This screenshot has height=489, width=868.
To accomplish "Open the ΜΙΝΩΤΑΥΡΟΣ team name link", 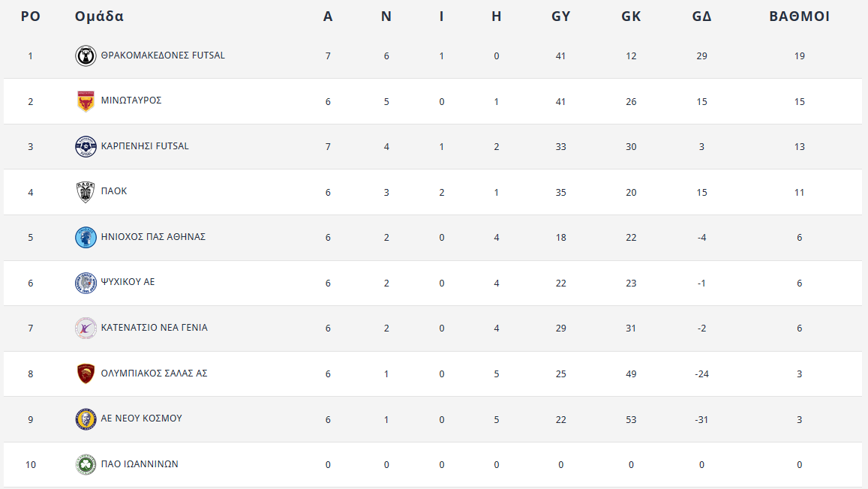I will pyautogui.click(x=131, y=100).
